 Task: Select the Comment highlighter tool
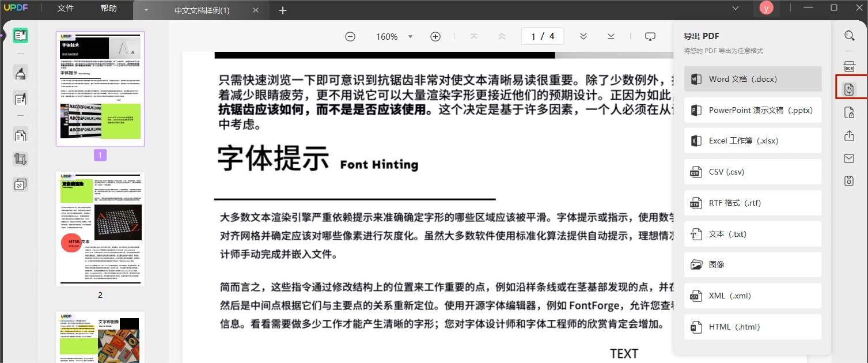point(21,73)
